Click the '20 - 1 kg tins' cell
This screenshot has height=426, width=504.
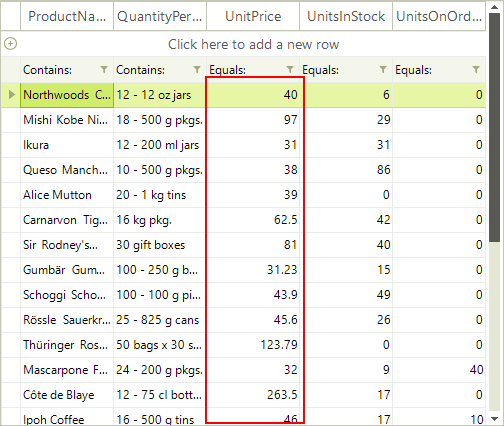(x=160, y=195)
